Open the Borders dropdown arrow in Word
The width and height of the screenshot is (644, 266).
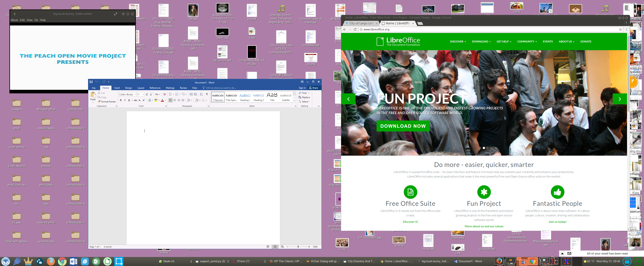coord(206,100)
